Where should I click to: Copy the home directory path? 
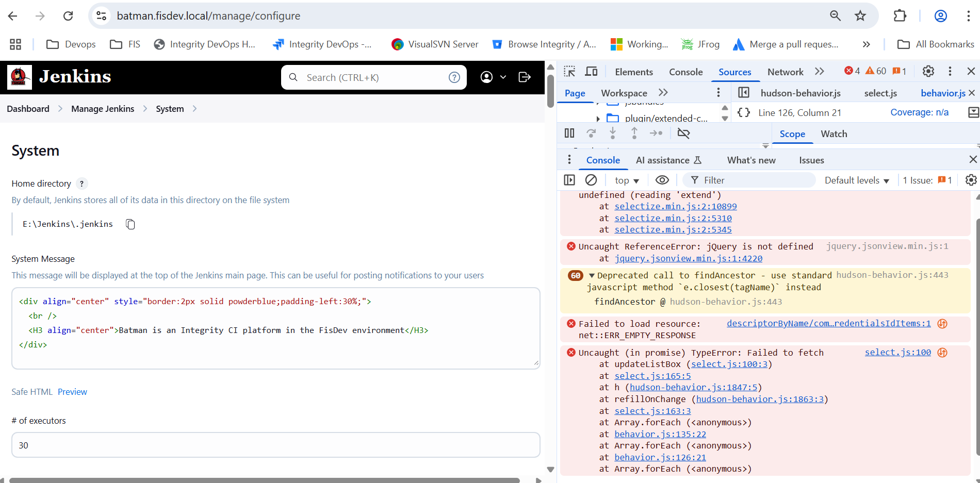130,224
